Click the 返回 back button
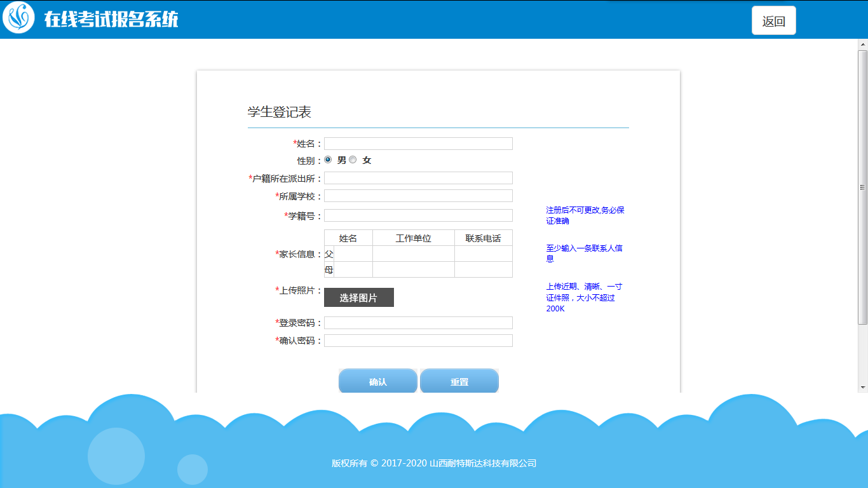868x488 pixels. (773, 21)
